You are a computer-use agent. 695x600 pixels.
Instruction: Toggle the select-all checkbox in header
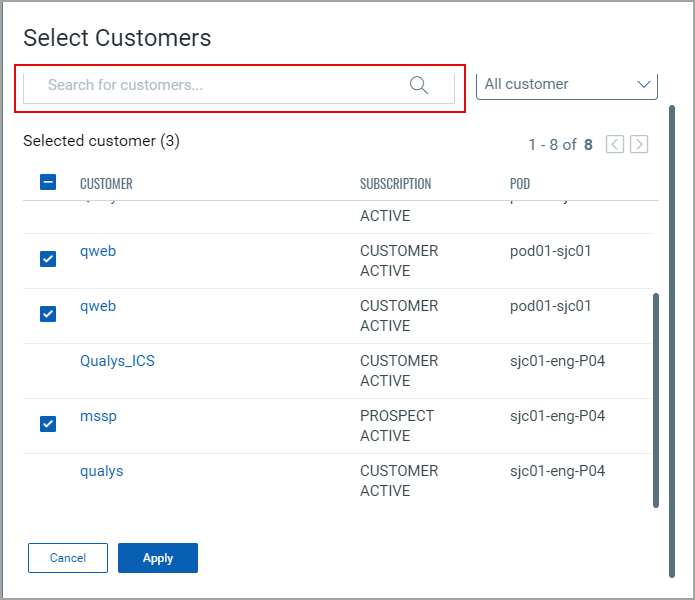pos(48,182)
